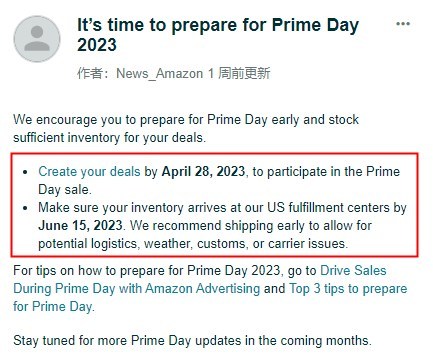Screen dimensions: 433x362
Task: Click "for Prime Day." link continuation text
Action: coord(54,306)
